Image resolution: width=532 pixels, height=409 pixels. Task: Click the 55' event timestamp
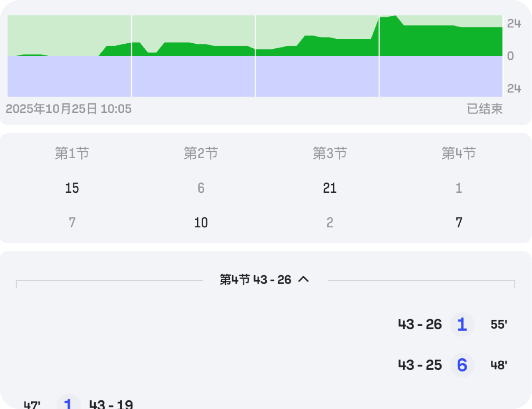point(499,324)
